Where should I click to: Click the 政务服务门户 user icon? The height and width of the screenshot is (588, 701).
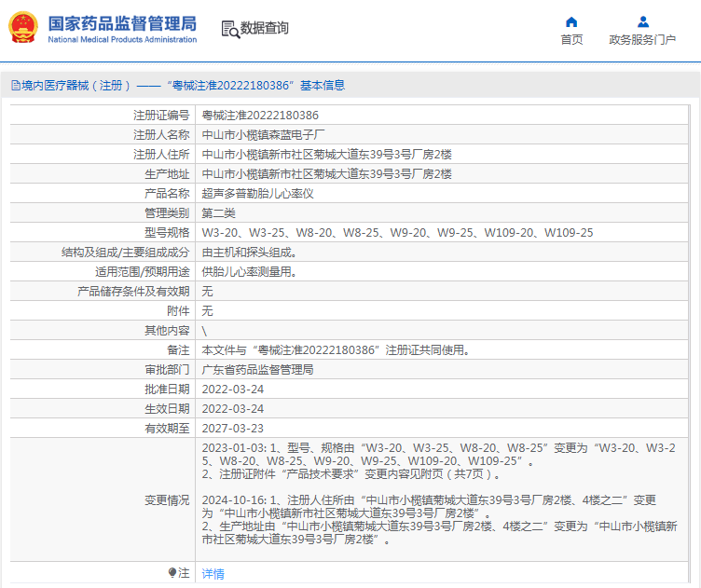pos(643,21)
